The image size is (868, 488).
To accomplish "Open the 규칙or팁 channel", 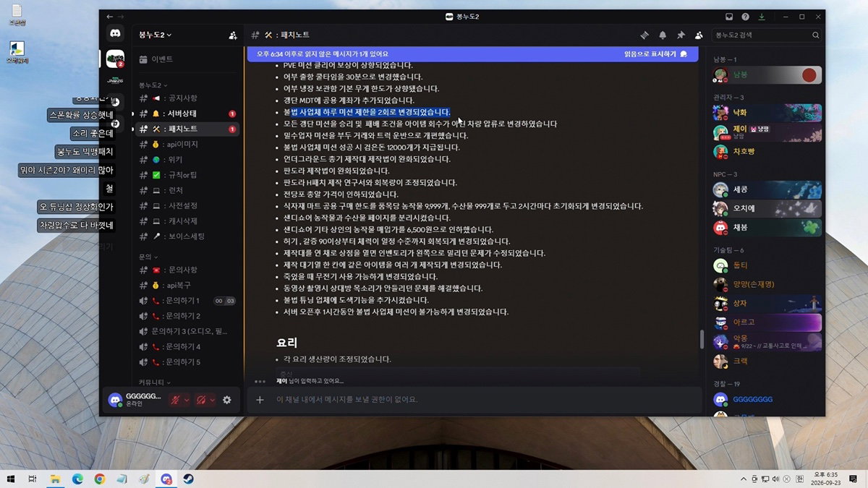I will coord(187,175).
